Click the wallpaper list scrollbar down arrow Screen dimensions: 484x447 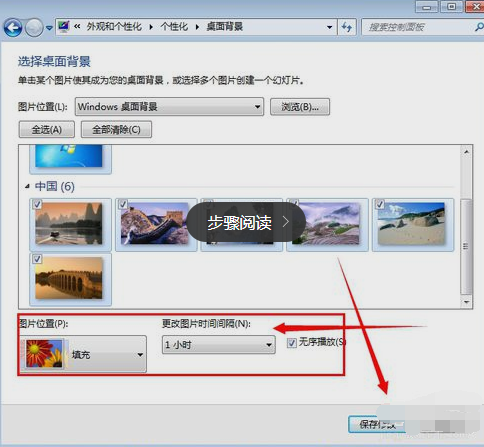(x=466, y=302)
